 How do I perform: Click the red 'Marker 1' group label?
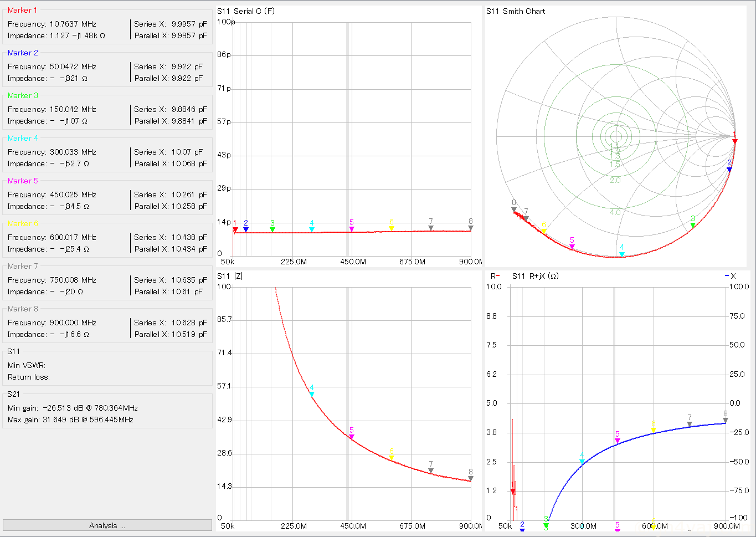pos(23,10)
